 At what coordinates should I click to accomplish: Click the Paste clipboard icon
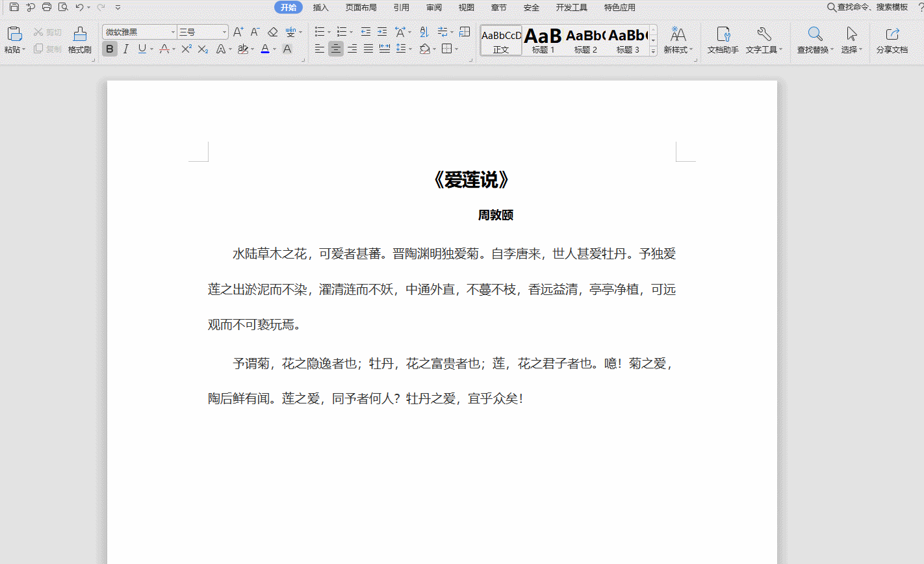pyautogui.click(x=14, y=34)
